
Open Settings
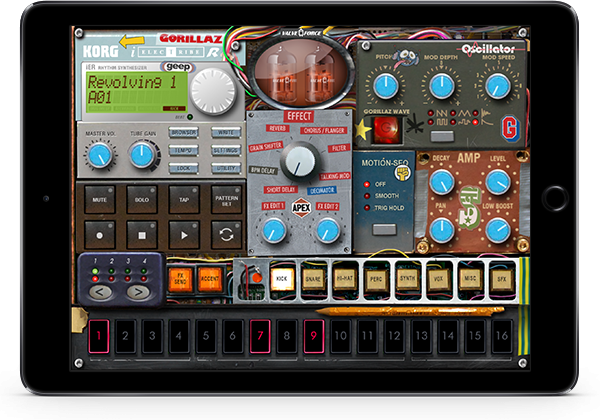(x=226, y=150)
